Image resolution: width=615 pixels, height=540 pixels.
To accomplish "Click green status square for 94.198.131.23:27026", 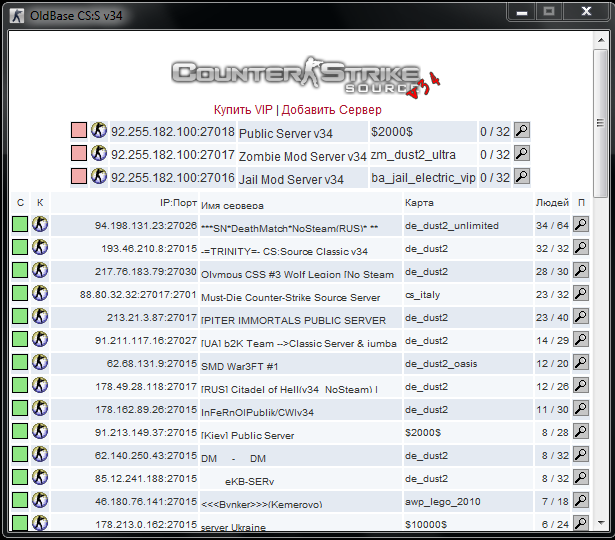I will [x=20, y=224].
